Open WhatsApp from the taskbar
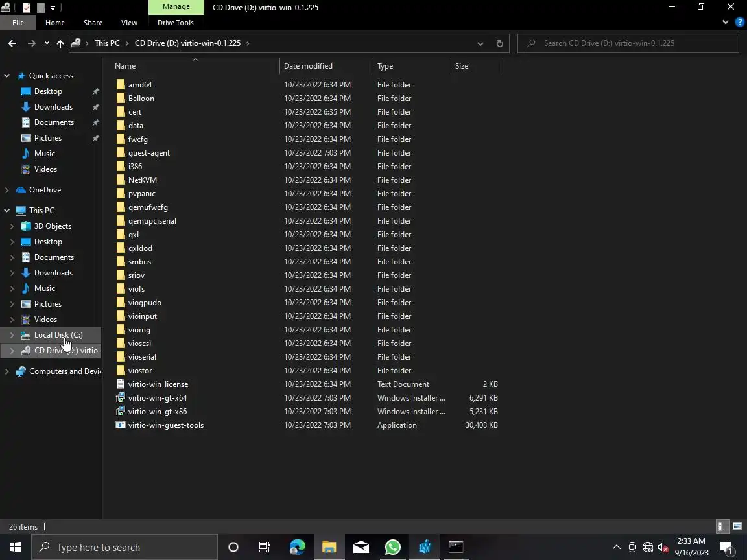The height and width of the screenshot is (560, 747). 392,547
